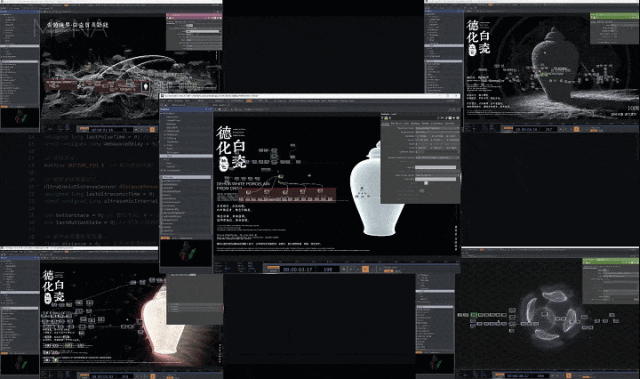
Task: Toggle the orange timecode mode button beside 00:00:03:17
Action: 273,269
